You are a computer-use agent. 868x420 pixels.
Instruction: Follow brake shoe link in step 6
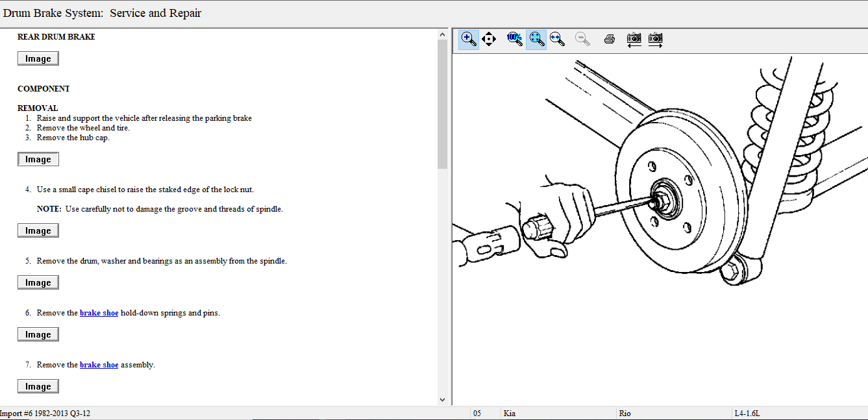99,313
